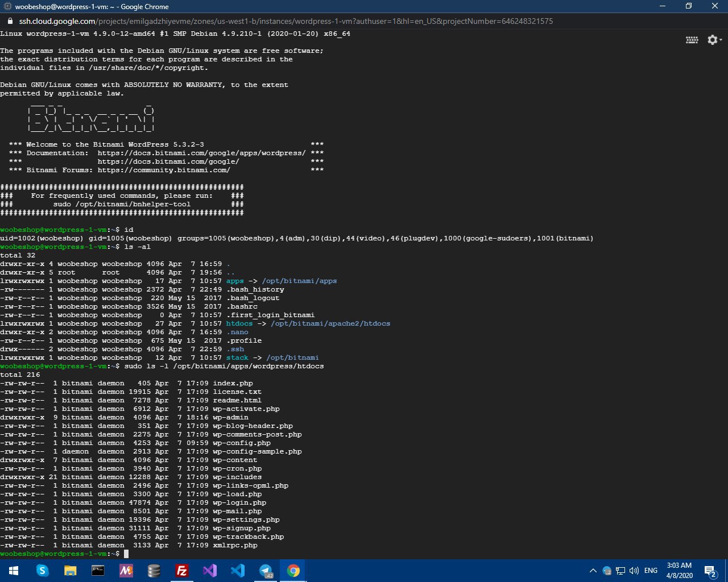Viewport: 728px width, 582px height.
Task: Click the '.nano' directory name
Action: point(237,332)
